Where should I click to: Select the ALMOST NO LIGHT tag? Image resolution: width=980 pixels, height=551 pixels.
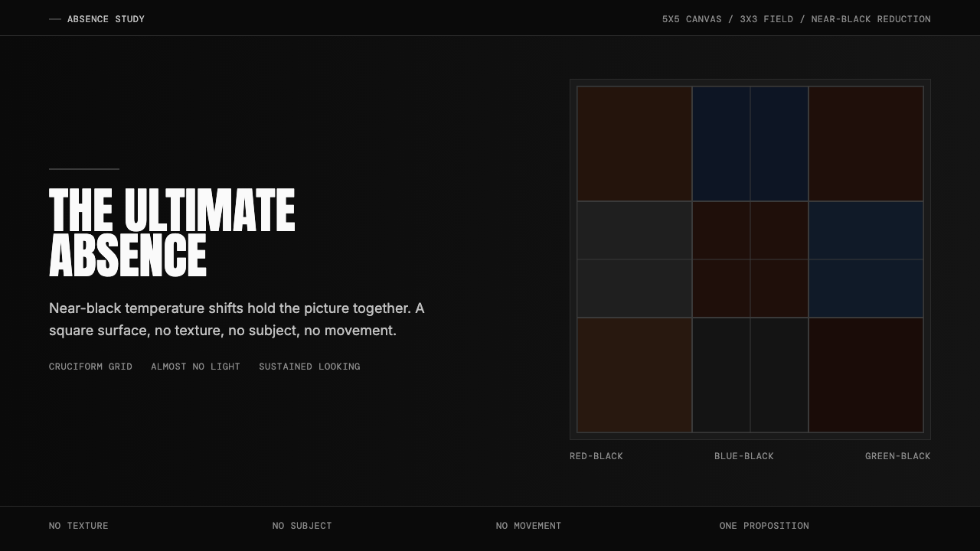point(195,367)
